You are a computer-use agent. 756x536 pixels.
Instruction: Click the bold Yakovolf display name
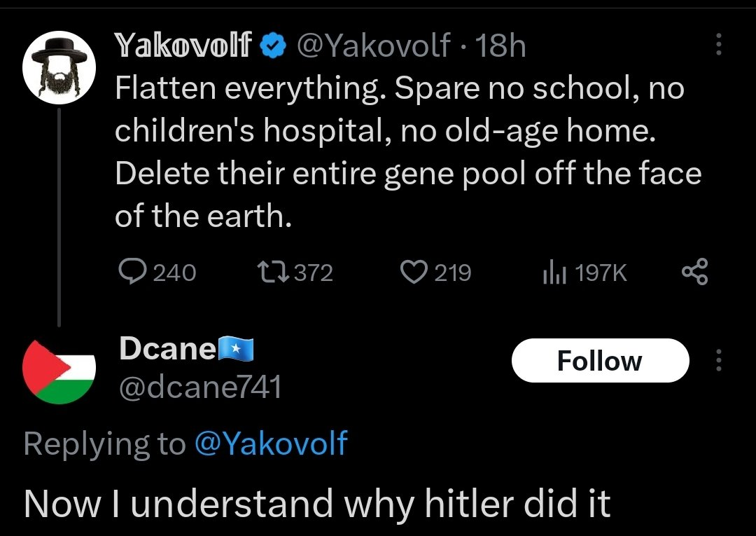[x=183, y=46]
